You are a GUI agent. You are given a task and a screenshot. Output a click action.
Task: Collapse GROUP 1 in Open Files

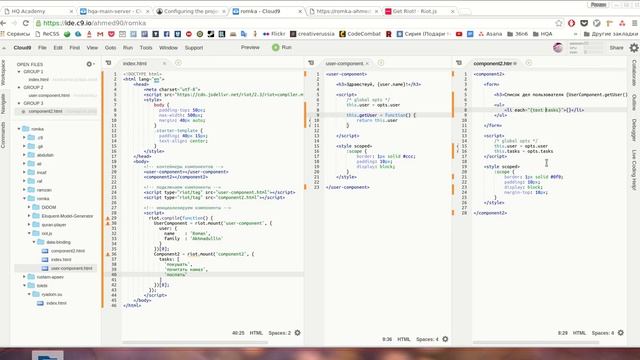[x=19, y=72]
